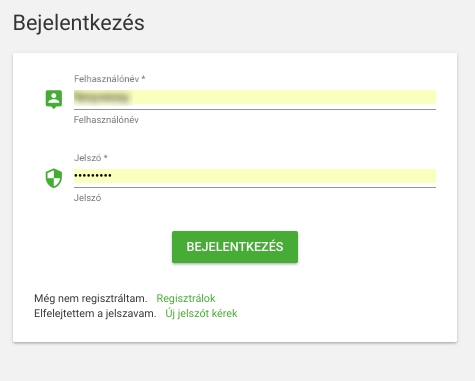Click the Jelszó hint text below the field
The width and height of the screenshot is (475, 381).
point(87,198)
